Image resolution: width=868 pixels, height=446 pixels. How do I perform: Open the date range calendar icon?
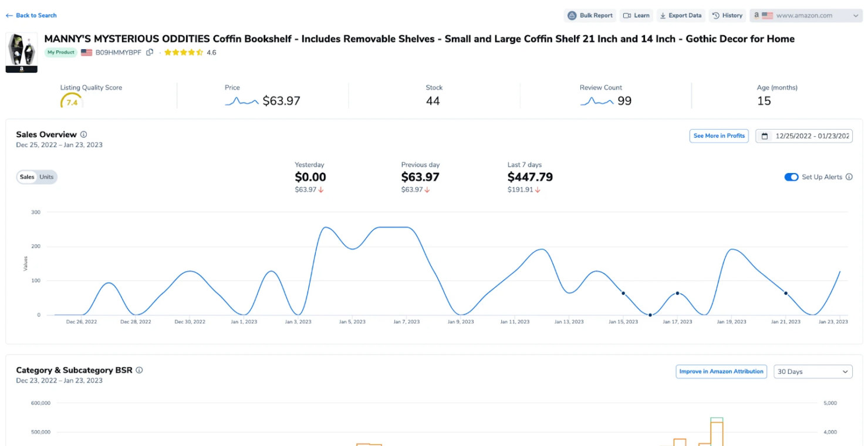[765, 136]
